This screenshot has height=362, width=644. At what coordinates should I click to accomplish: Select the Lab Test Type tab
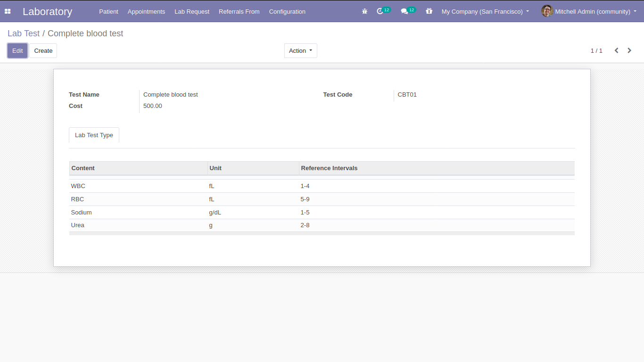point(94,135)
